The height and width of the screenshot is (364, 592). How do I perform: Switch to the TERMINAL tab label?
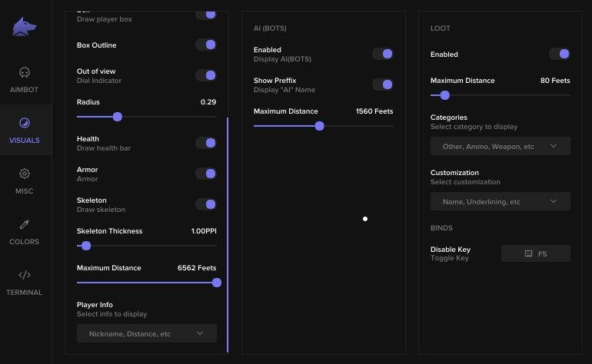click(25, 293)
